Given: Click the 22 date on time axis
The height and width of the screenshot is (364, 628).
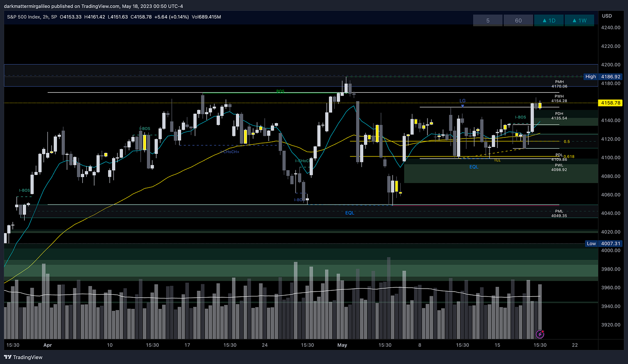Looking at the screenshot, I should 575,345.
